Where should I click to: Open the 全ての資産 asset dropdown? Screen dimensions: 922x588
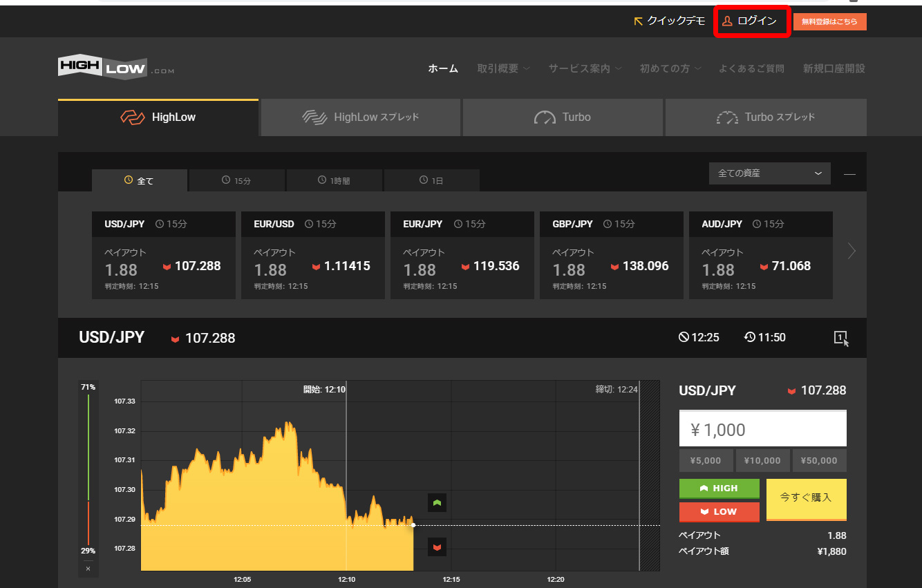pyautogui.click(x=769, y=173)
